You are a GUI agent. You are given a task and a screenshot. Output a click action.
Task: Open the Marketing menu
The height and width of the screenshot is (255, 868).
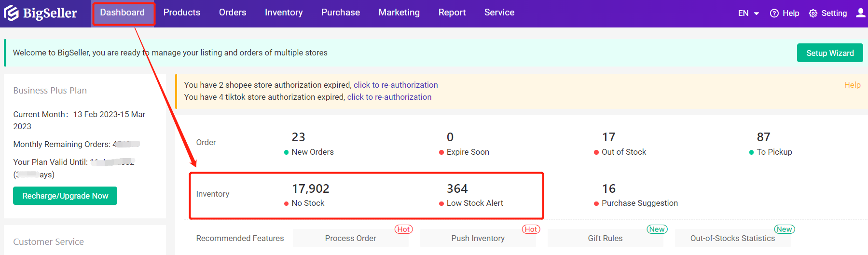click(x=399, y=13)
